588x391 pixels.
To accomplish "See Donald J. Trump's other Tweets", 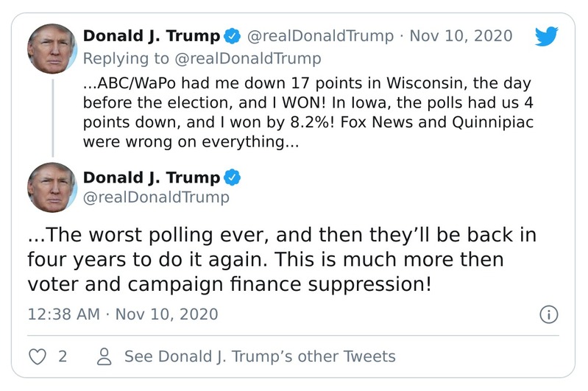I will [260, 356].
